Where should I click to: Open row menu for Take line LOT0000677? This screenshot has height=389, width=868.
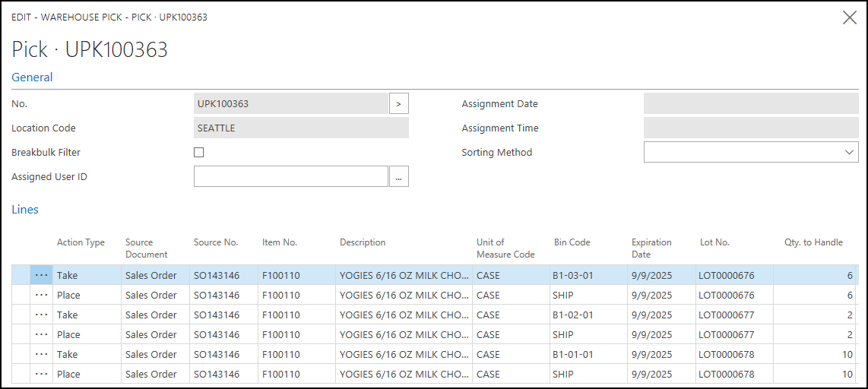click(42, 315)
